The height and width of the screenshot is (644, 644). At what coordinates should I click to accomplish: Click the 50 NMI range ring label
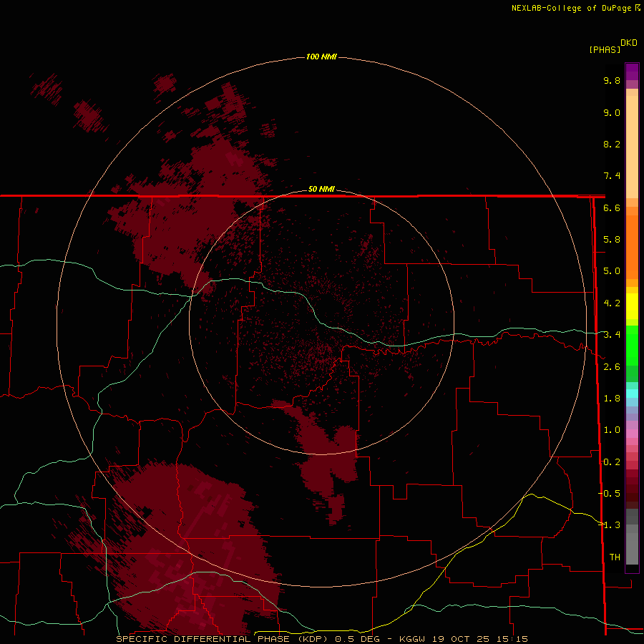tap(321, 189)
